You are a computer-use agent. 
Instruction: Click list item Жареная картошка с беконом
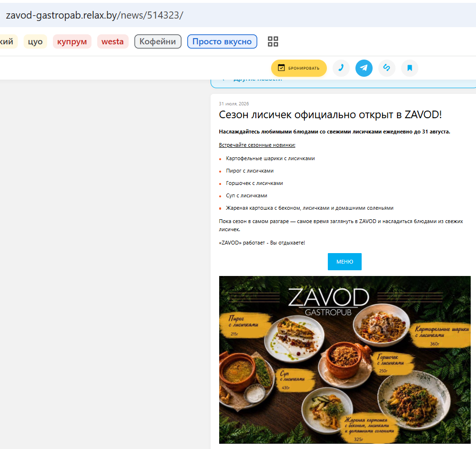coord(310,208)
